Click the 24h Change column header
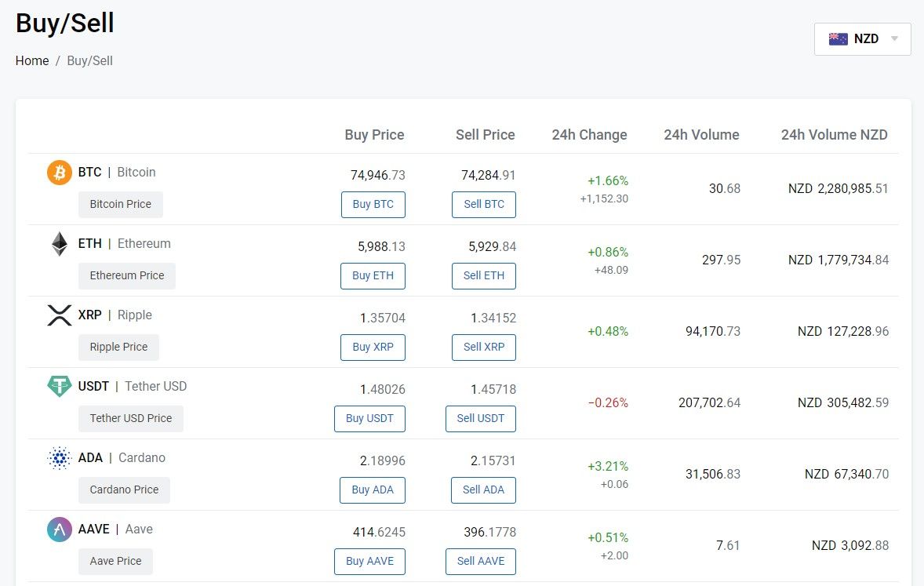Viewport: 924px width, 586px height. pyautogui.click(x=589, y=135)
